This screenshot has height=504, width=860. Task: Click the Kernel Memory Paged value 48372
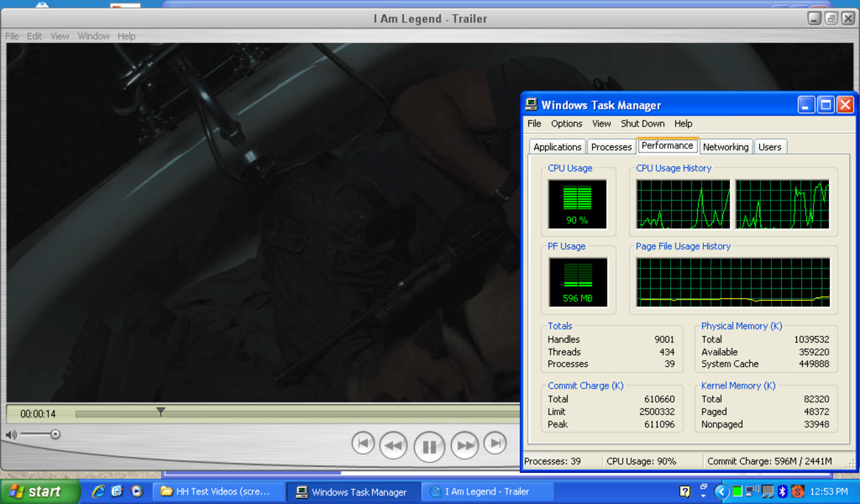tap(816, 412)
